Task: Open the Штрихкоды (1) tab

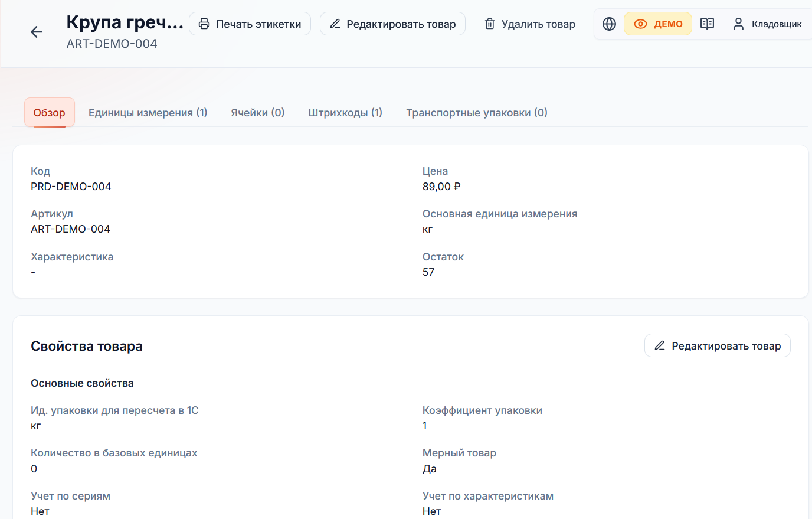Action: click(345, 112)
